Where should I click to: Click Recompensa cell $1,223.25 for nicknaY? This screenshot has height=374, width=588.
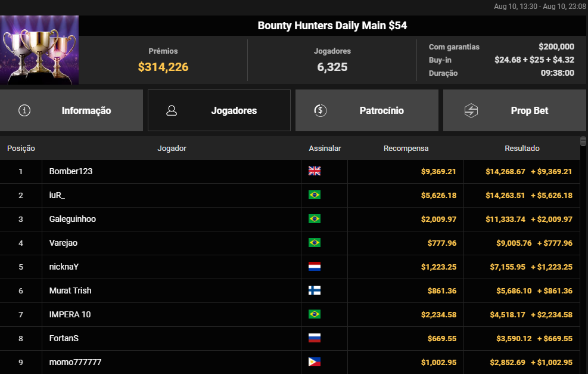click(x=438, y=267)
